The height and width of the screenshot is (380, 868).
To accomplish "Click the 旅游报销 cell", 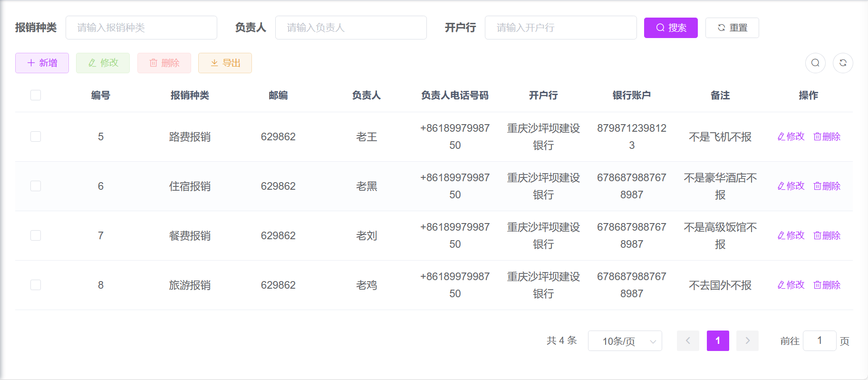I will (x=190, y=285).
